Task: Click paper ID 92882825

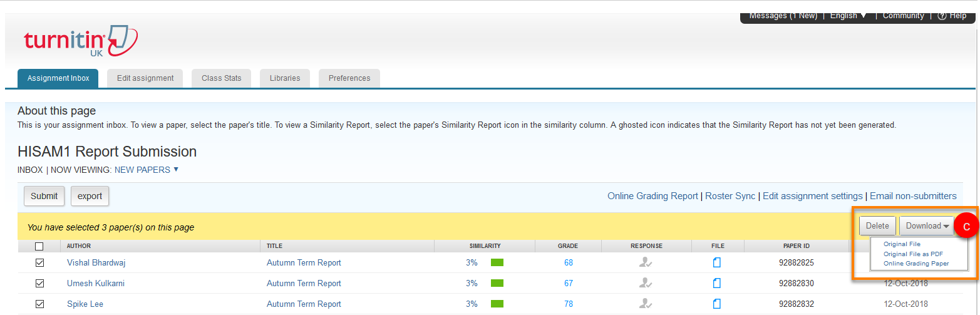Action: click(797, 262)
